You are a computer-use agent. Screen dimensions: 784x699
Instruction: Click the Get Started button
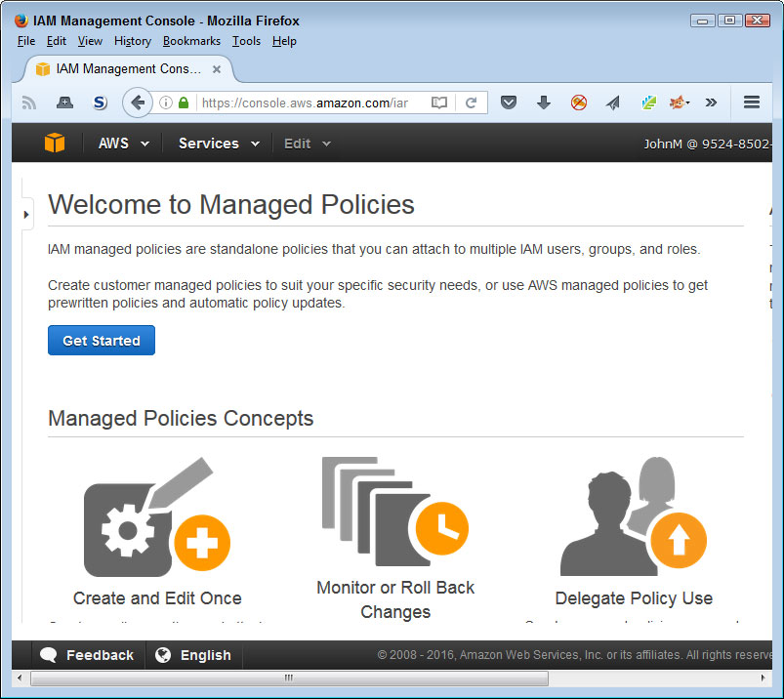click(x=102, y=341)
